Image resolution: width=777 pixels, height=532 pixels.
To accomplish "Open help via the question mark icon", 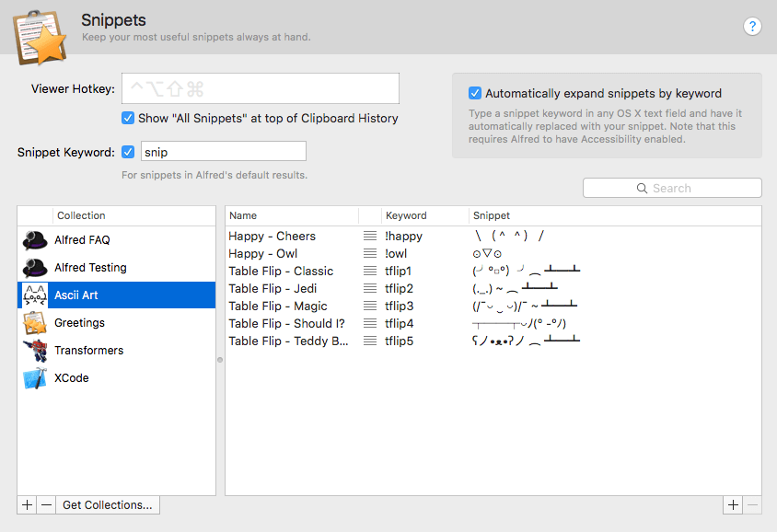I will tap(752, 26).
